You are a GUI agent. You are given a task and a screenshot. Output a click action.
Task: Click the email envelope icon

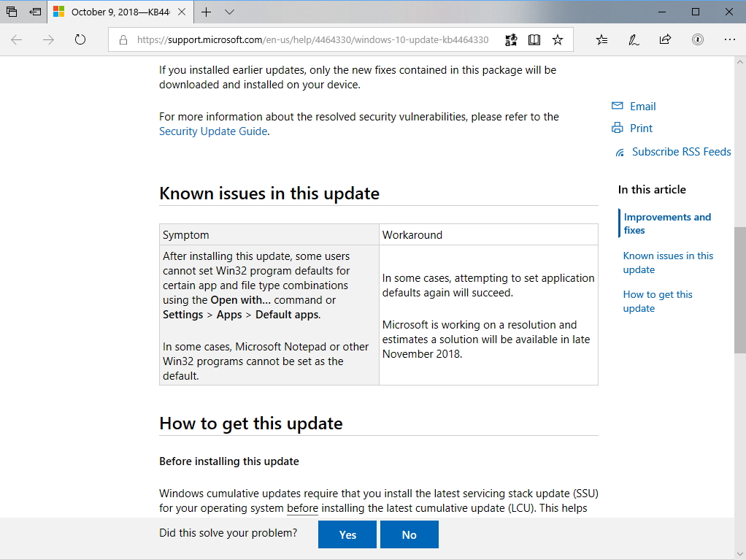click(617, 106)
